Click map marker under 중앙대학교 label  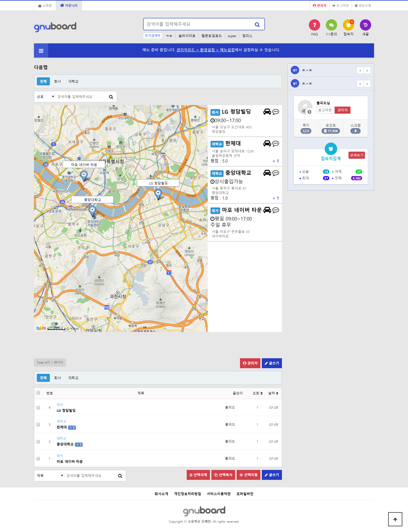point(92,210)
